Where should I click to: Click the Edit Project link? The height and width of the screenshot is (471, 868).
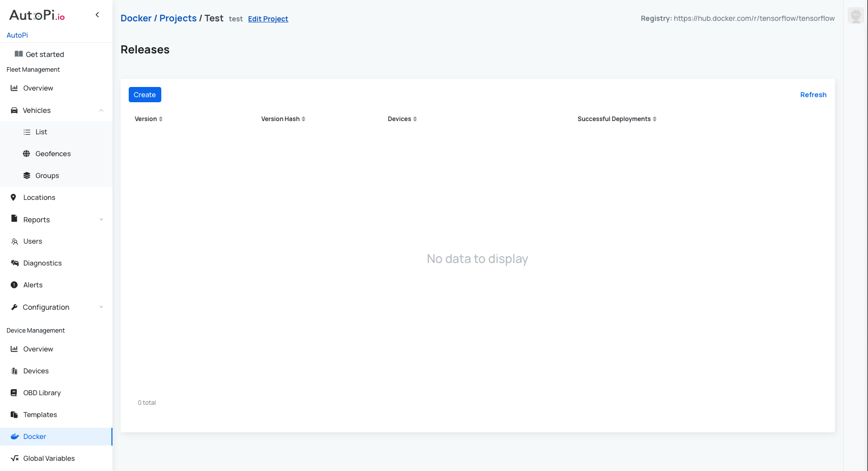(268, 19)
